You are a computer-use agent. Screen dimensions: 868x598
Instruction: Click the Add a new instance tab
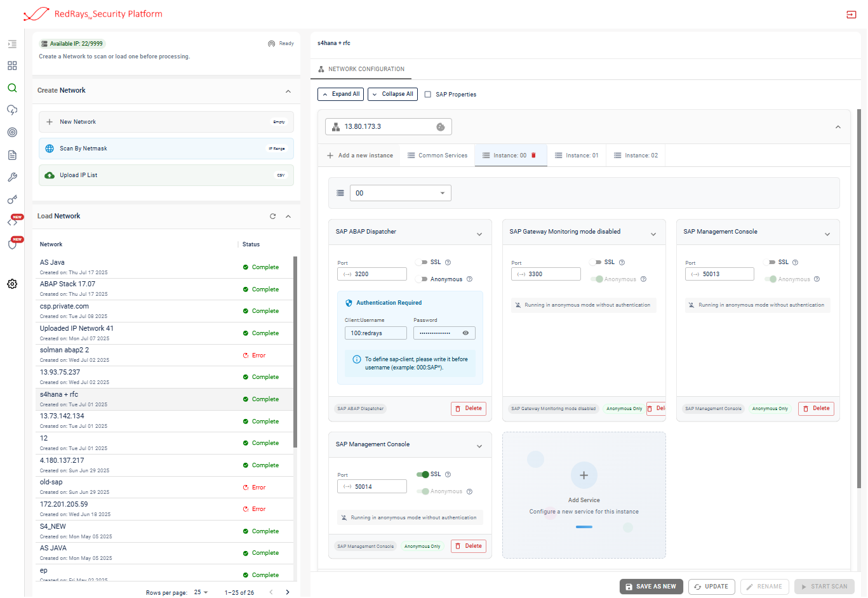click(360, 156)
